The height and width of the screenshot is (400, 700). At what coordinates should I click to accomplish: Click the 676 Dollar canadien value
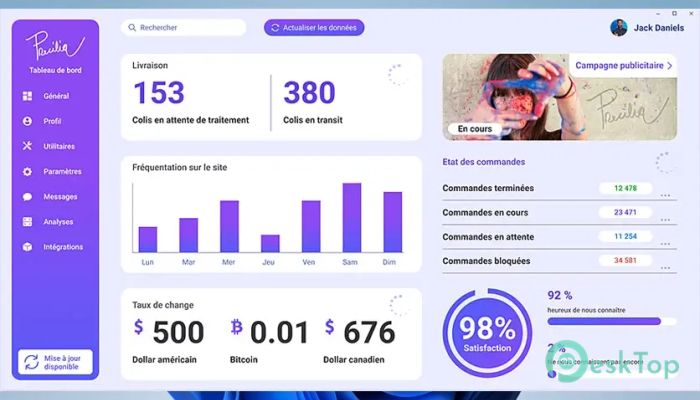(x=369, y=333)
